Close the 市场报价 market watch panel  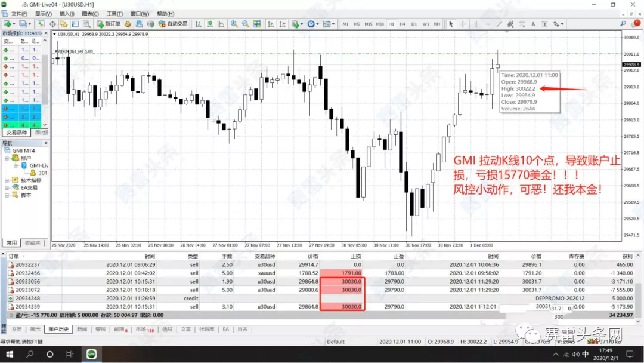tap(46, 33)
